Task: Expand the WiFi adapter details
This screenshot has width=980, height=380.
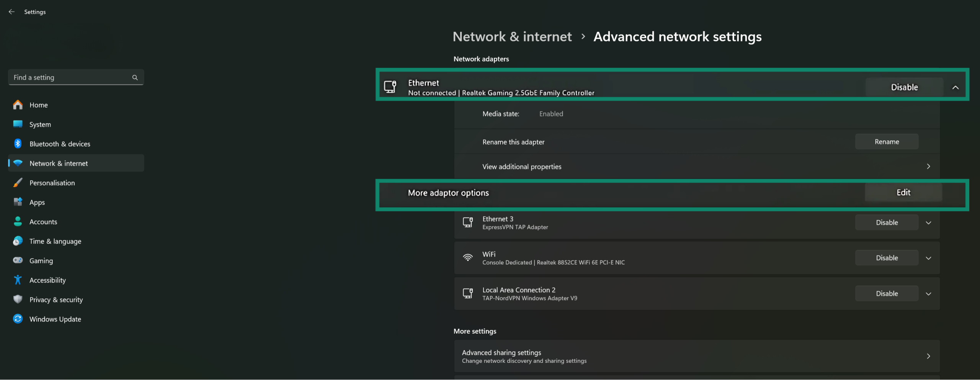Action: coord(928,258)
